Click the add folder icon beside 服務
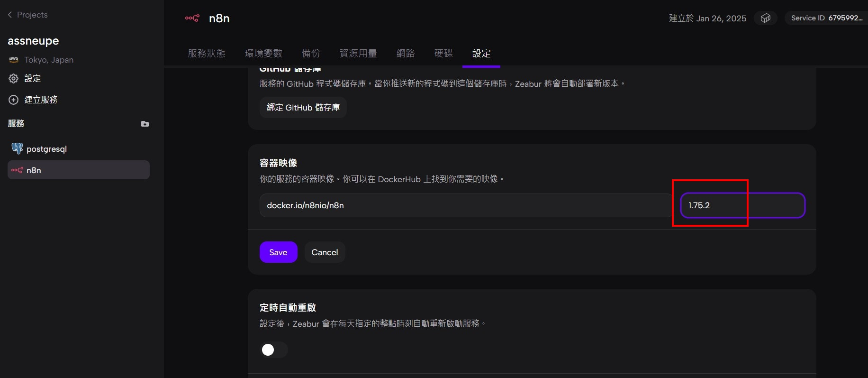This screenshot has width=868, height=378. [145, 124]
